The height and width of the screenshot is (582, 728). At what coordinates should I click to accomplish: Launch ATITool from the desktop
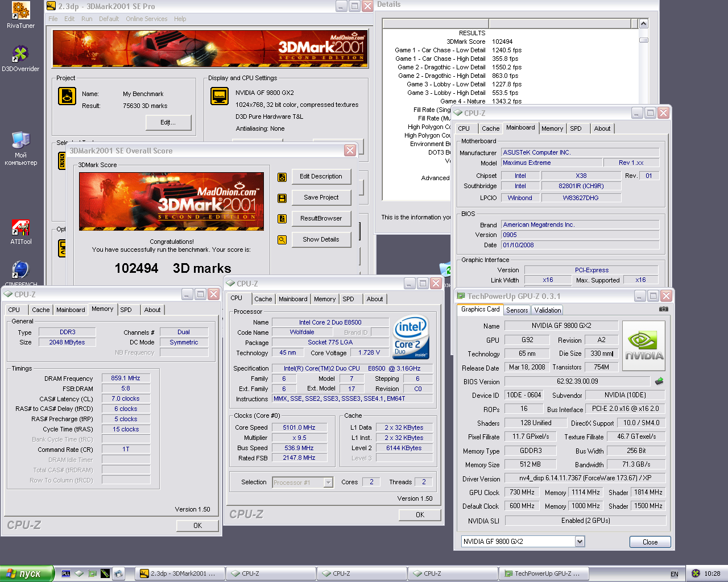[x=20, y=227]
